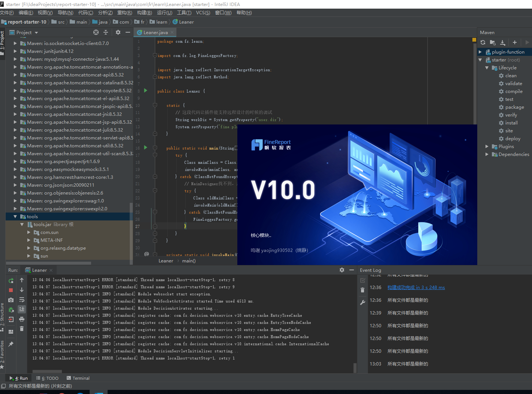Attach debugger to process bug icon
The width and height of the screenshot is (532, 394).
pos(11,310)
